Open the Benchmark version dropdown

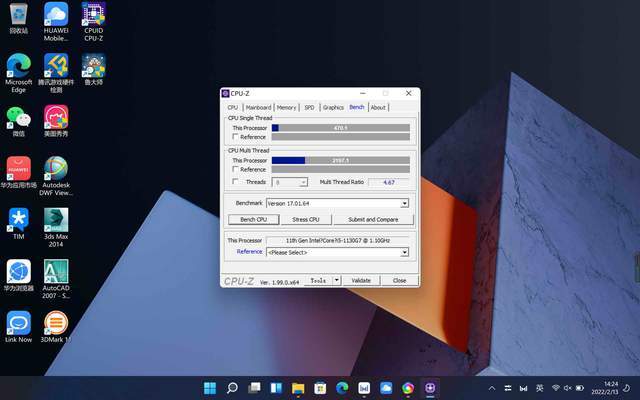tap(404, 203)
